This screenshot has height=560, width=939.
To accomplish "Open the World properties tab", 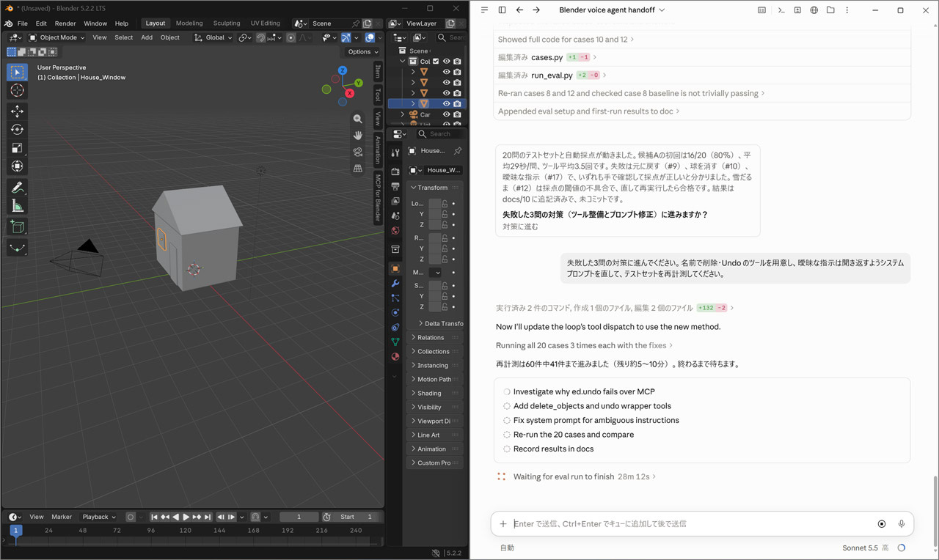I will point(395,231).
